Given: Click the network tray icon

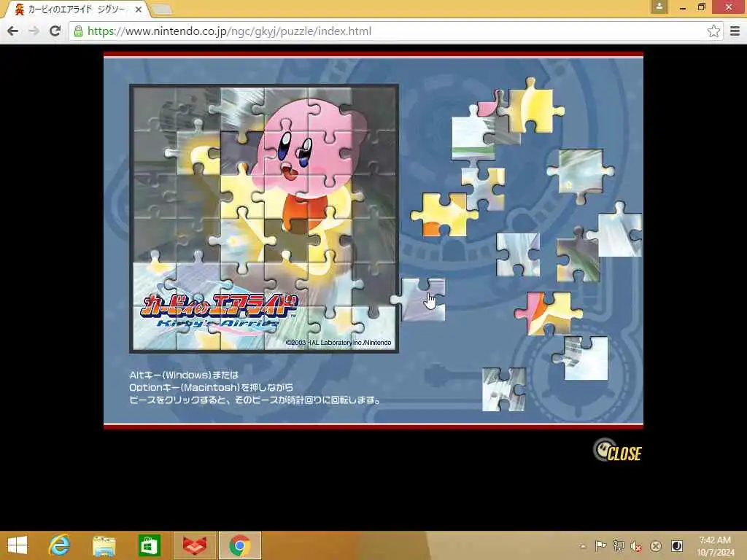Looking at the screenshot, I should 619,545.
